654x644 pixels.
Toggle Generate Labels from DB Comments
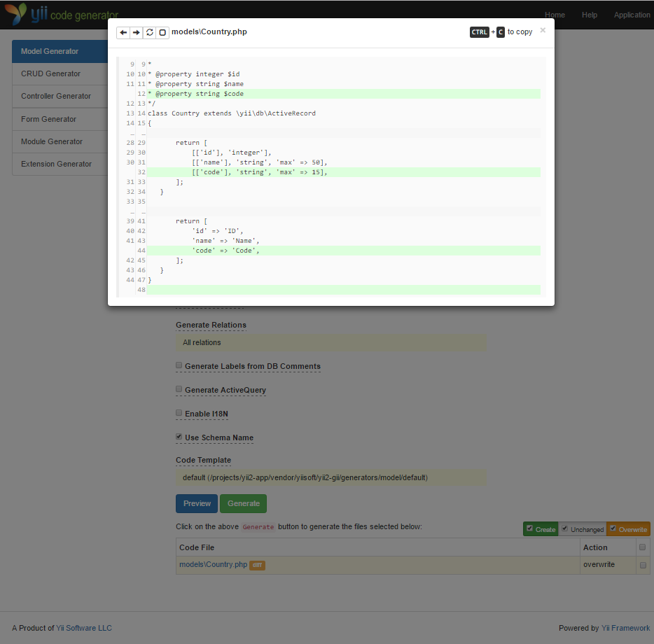coord(179,365)
